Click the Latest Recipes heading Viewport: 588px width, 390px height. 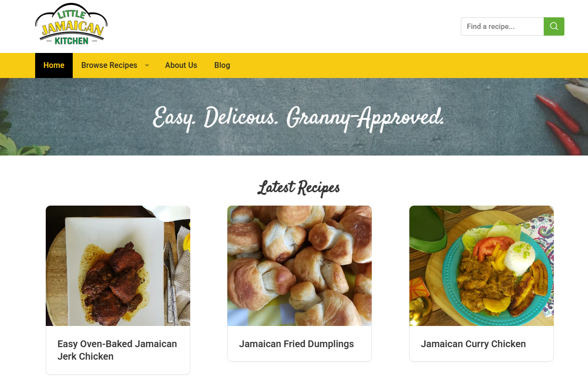click(x=299, y=188)
